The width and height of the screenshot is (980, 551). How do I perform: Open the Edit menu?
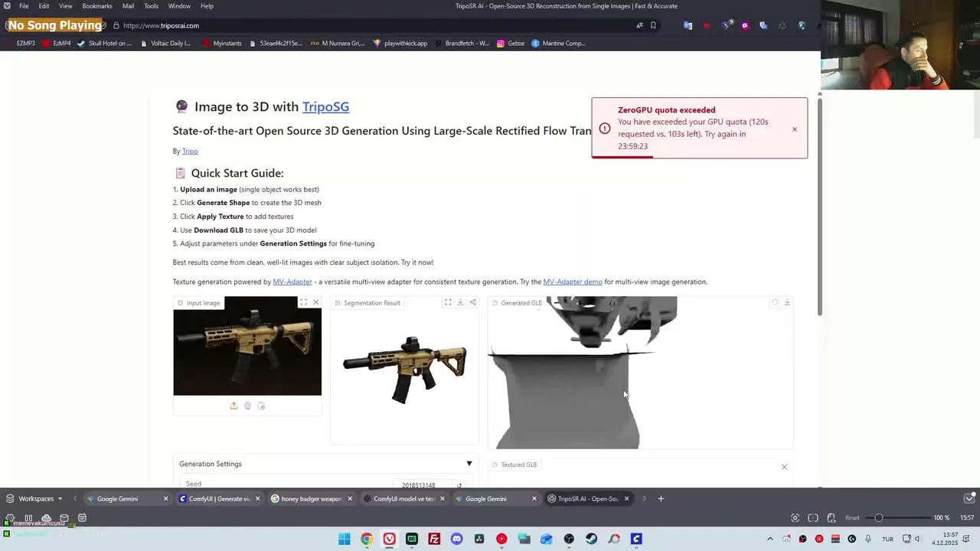point(44,6)
